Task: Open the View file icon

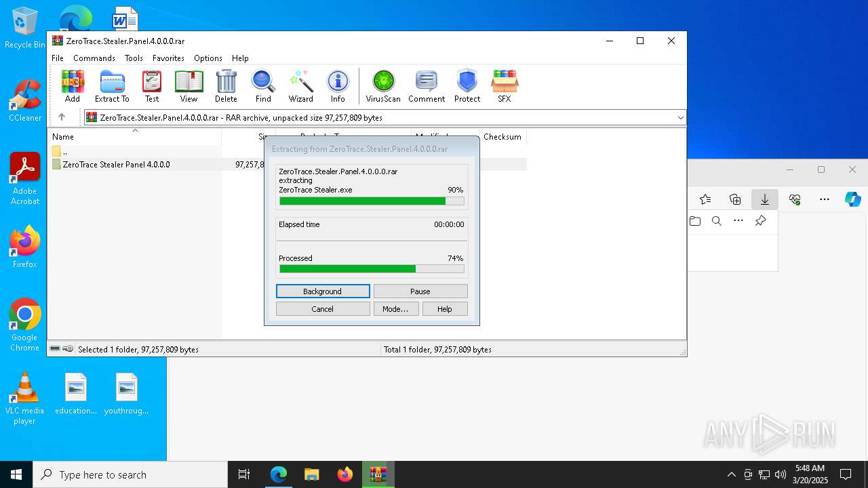Action: point(189,86)
